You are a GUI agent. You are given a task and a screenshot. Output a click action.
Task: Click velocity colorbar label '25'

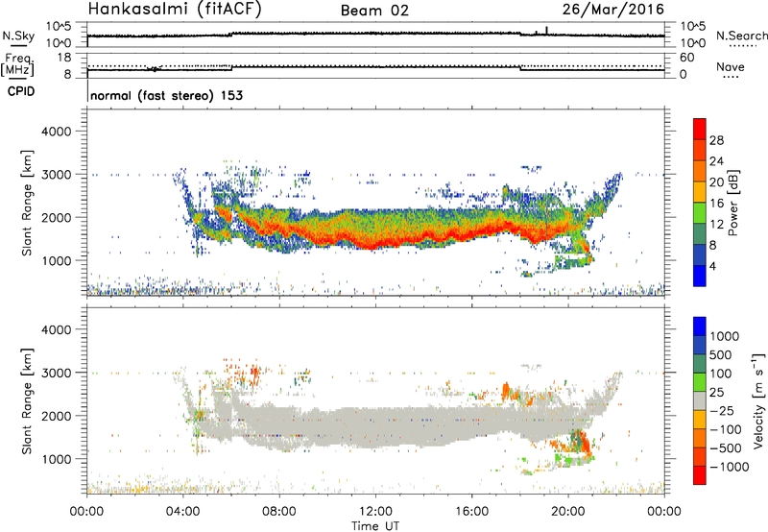(716, 392)
